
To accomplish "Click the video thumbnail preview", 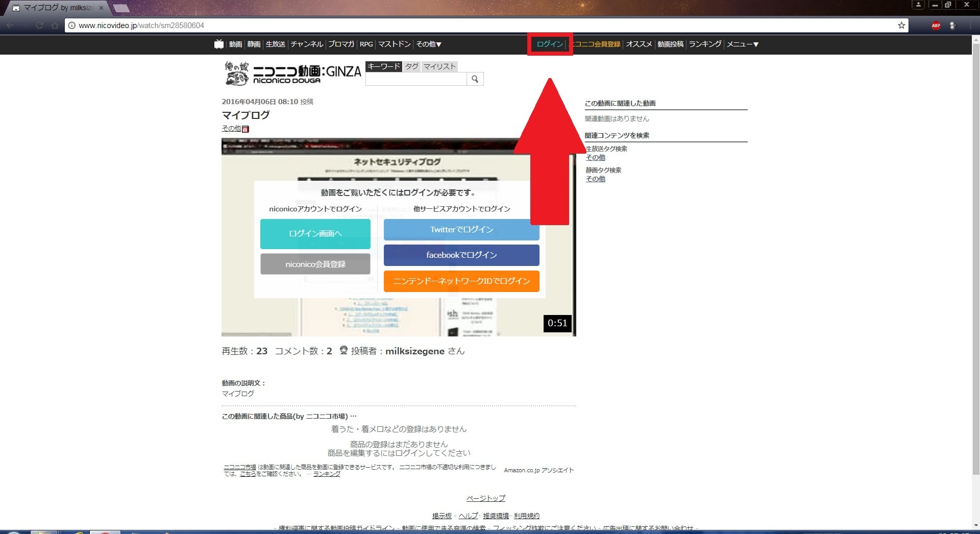I will (399, 237).
